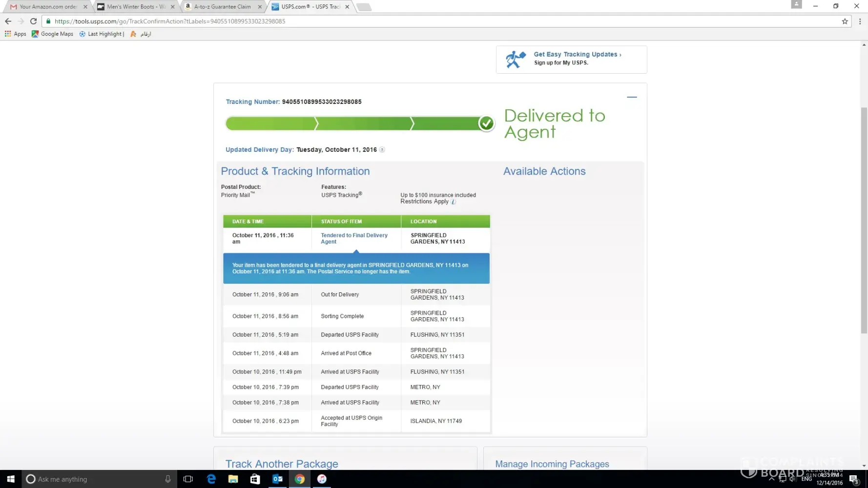Close the Men's Winter Boots tab
Screen dimensions: 868x488
coord(172,7)
